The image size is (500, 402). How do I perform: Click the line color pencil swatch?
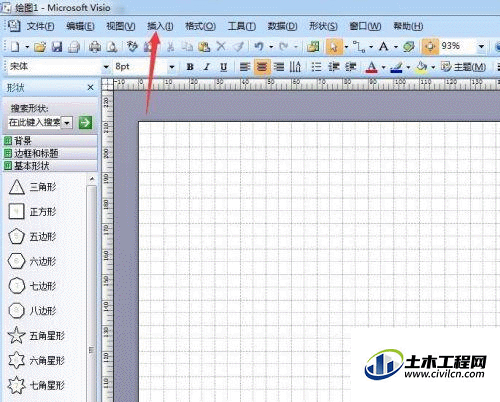[x=396, y=67]
